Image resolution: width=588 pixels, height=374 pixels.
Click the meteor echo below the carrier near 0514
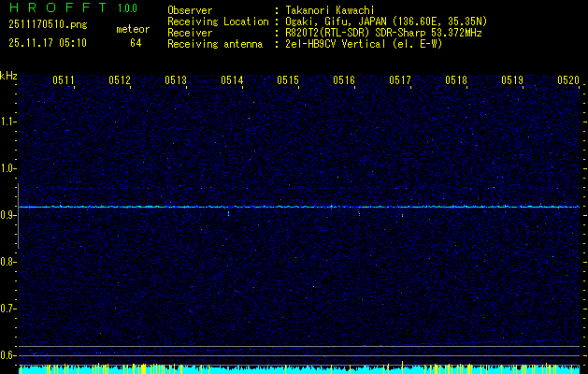coord(228,213)
